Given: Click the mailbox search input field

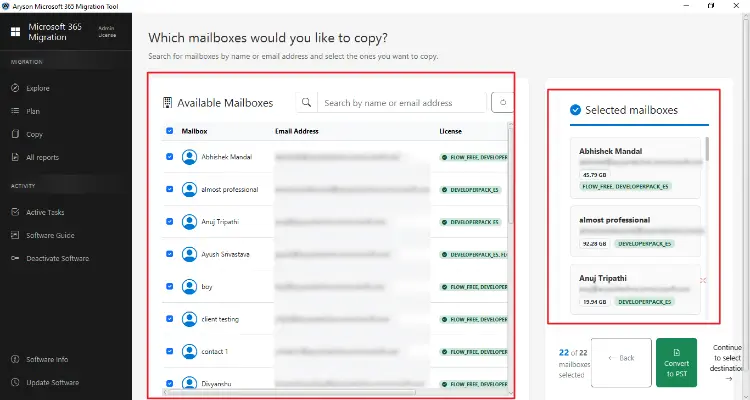Looking at the screenshot, I should [x=402, y=102].
